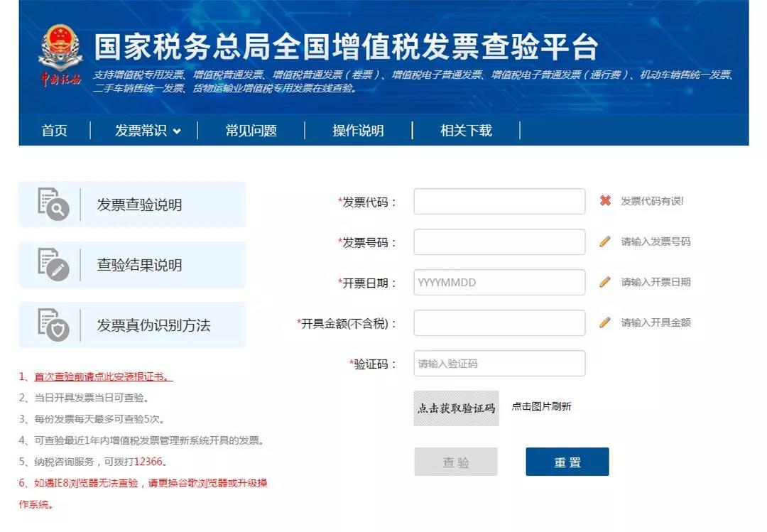Click the 点击获取验证码 captcha image
The image size is (767, 532).
(456, 408)
